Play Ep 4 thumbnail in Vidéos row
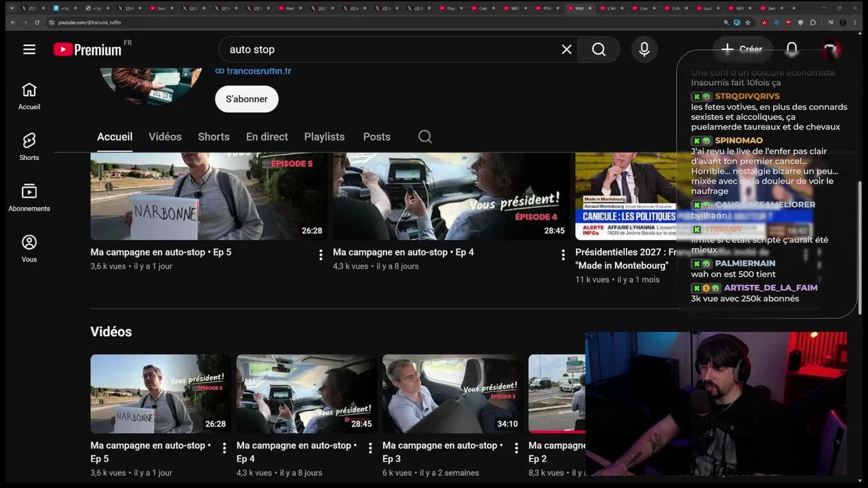This screenshot has height=488, width=868. coord(307,394)
